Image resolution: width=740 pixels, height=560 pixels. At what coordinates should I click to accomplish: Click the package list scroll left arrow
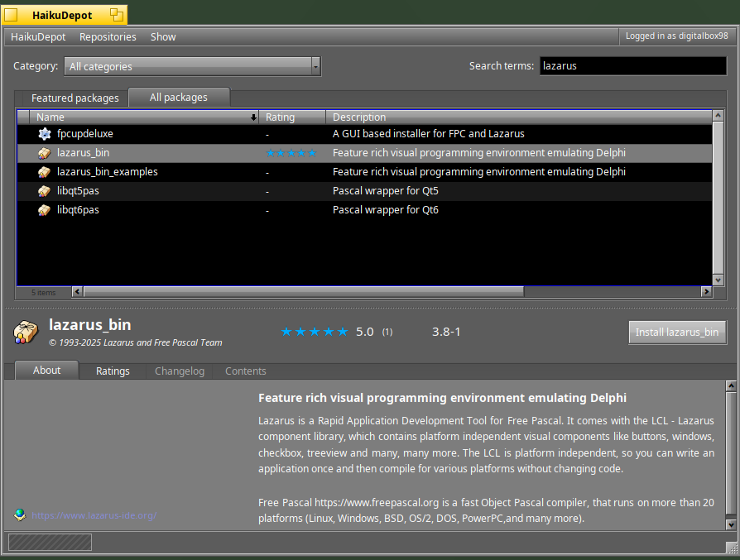78,292
